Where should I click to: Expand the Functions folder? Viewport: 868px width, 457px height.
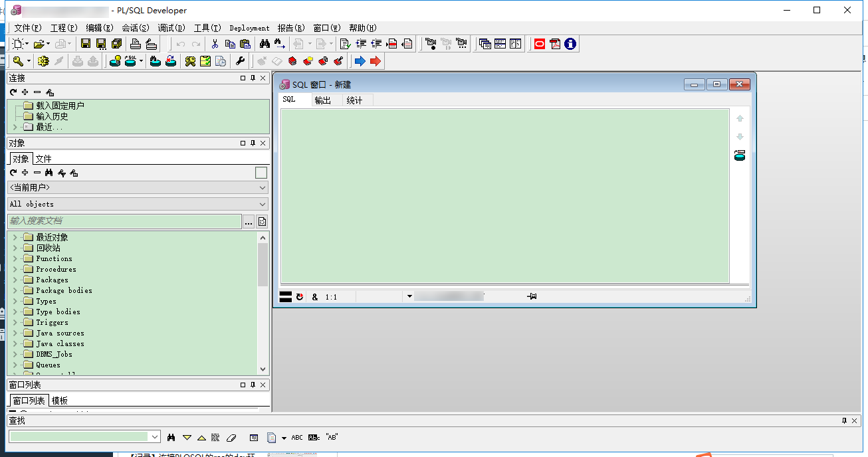(x=15, y=258)
